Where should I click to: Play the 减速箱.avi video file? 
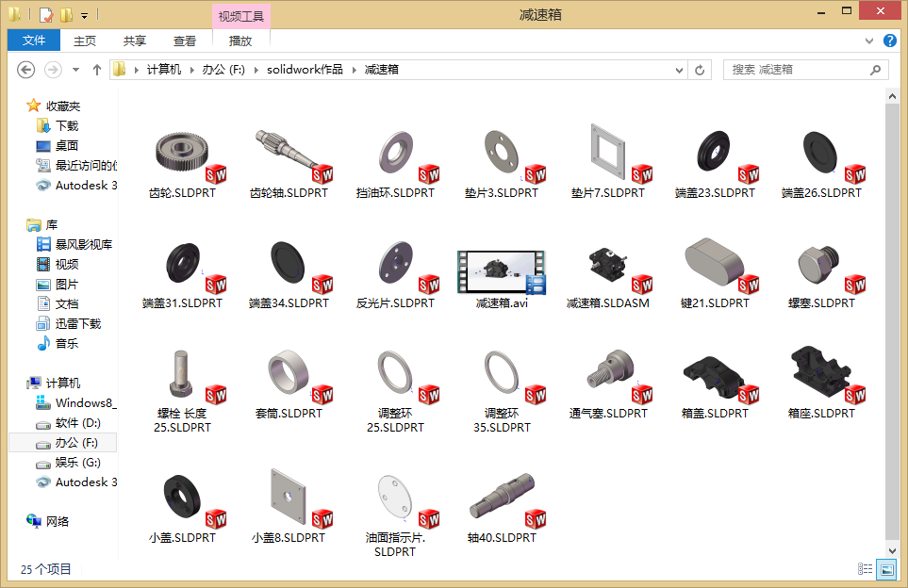[x=501, y=269]
